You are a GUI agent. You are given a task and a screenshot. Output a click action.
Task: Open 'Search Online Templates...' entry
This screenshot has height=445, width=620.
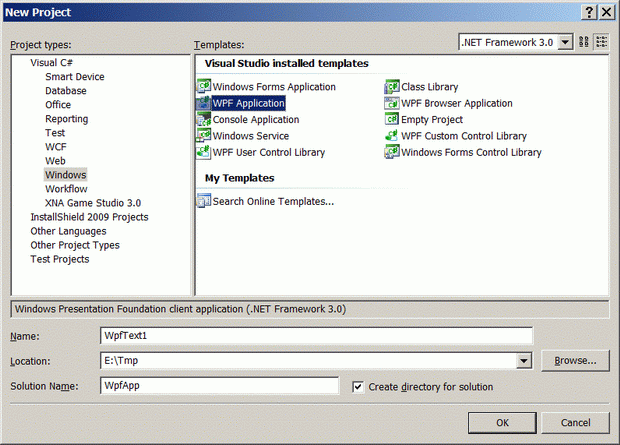coord(273,201)
